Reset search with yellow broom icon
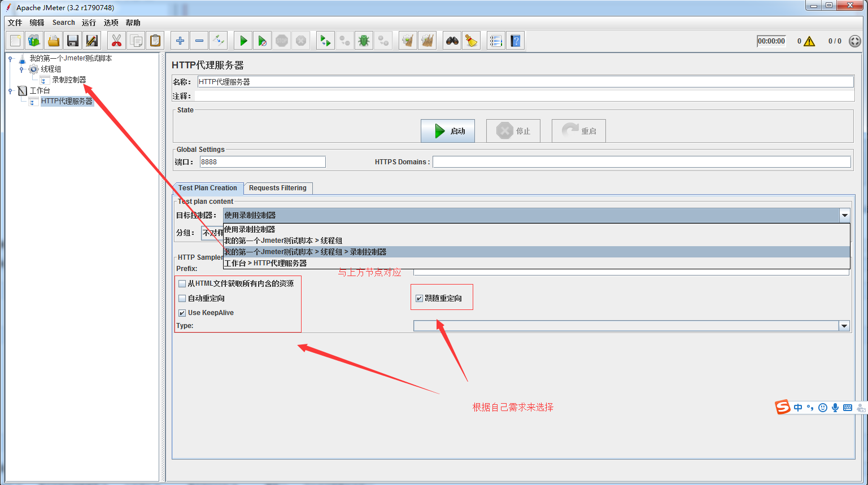 471,41
